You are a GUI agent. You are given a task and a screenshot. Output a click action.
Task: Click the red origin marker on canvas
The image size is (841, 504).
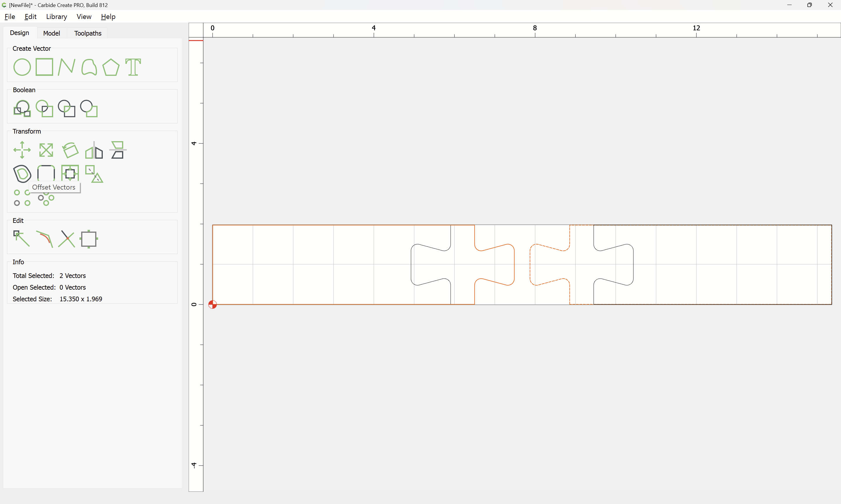(213, 304)
